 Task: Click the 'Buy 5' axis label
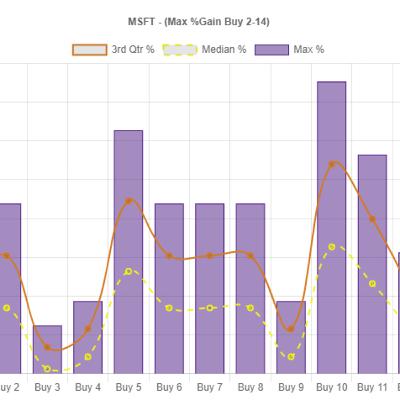[x=129, y=388]
